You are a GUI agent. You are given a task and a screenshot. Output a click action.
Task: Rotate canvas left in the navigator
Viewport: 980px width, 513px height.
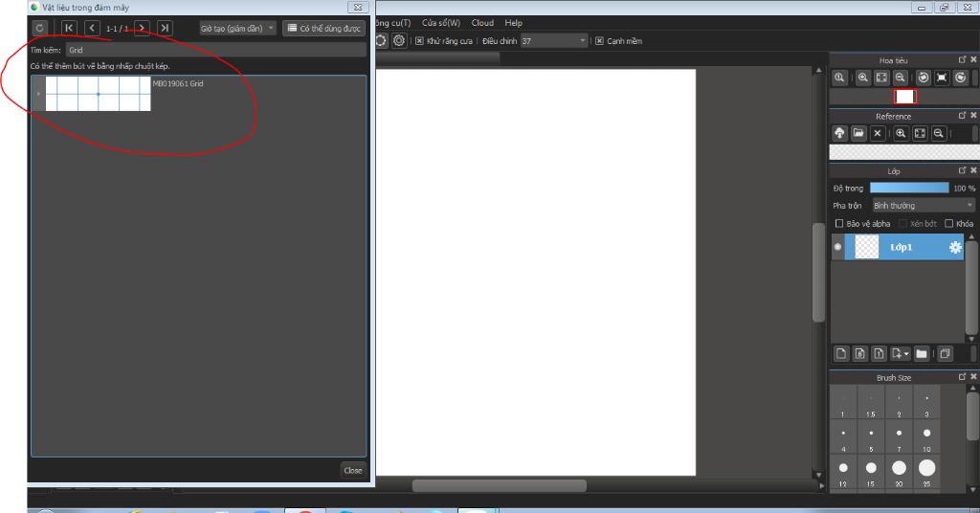pyautogui.click(x=924, y=78)
